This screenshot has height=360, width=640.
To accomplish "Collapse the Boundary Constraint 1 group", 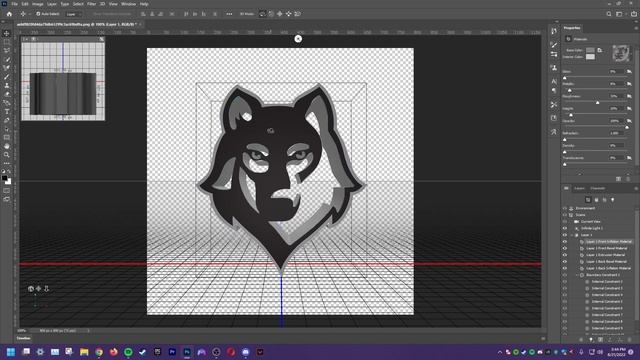I will pyautogui.click(x=577, y=275).
